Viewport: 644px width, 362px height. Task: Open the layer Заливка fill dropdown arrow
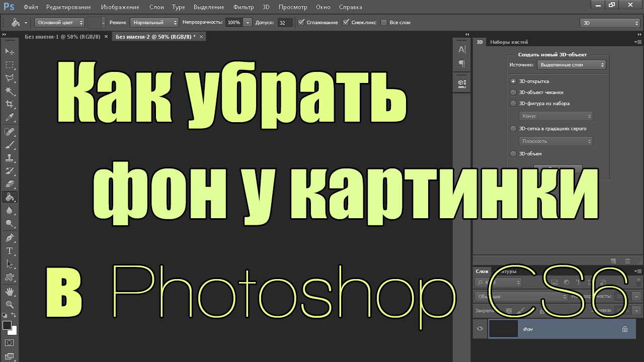coord(636,311)
